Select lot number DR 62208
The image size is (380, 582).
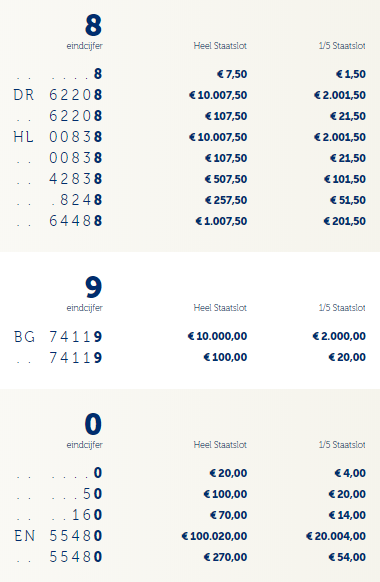pyautogui.click(x=58, y=95)
